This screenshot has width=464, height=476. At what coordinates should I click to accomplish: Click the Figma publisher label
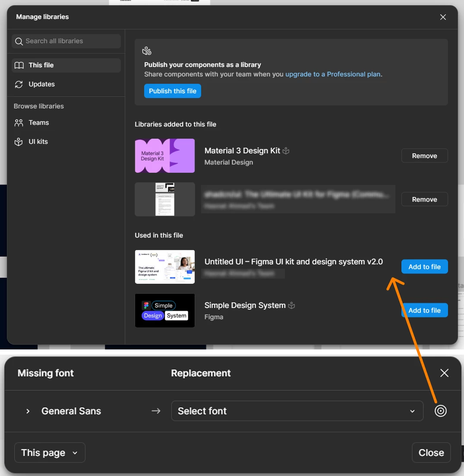[x=214, y=317]
